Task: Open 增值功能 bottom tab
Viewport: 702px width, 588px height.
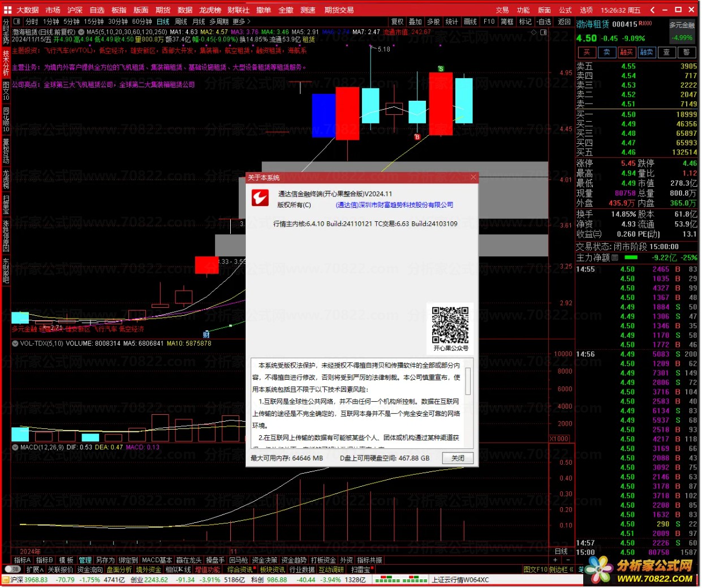Action: (x=208, y=569)
